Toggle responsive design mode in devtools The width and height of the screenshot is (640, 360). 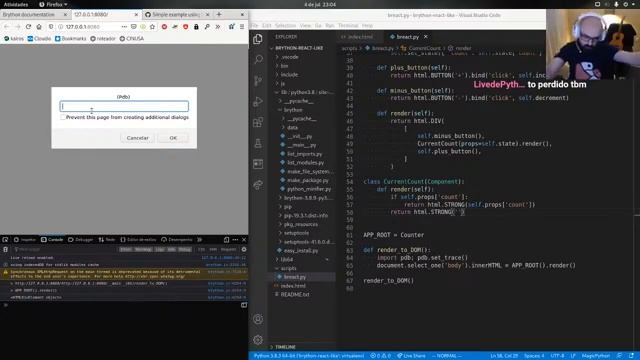pyautogui.click(x=226, y=240)
